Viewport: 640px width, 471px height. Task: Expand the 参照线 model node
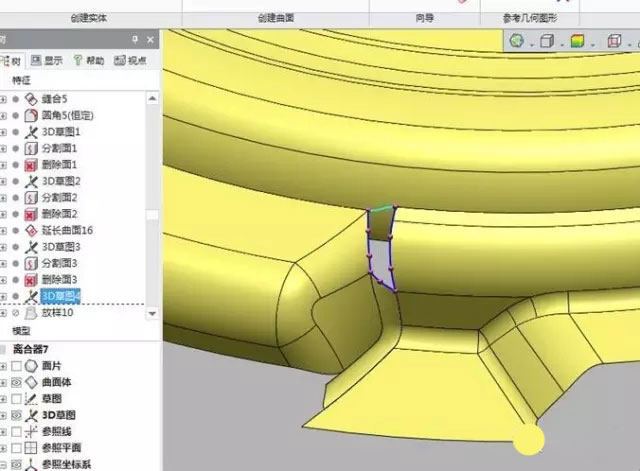click(4, 431)
